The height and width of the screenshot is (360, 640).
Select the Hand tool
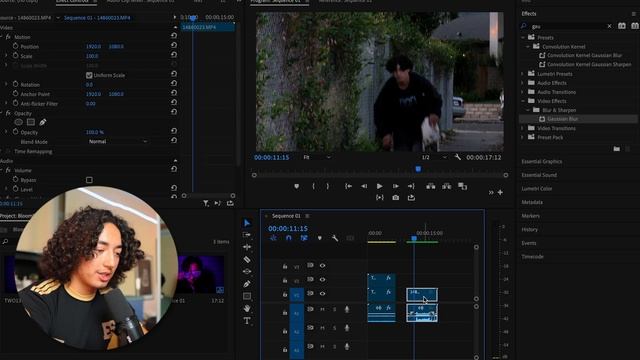247,308
